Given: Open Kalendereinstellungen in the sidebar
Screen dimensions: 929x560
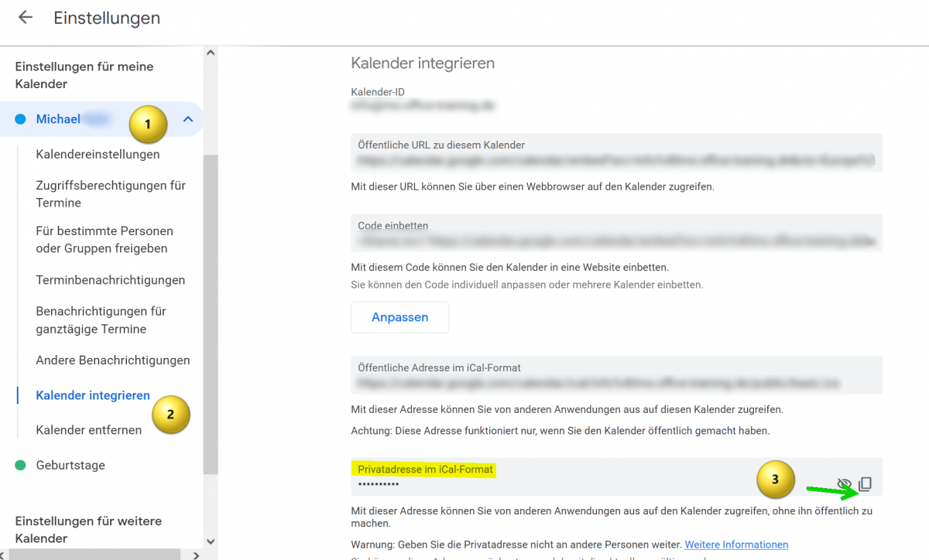Looking at the screenshot, I should [98, 154].
